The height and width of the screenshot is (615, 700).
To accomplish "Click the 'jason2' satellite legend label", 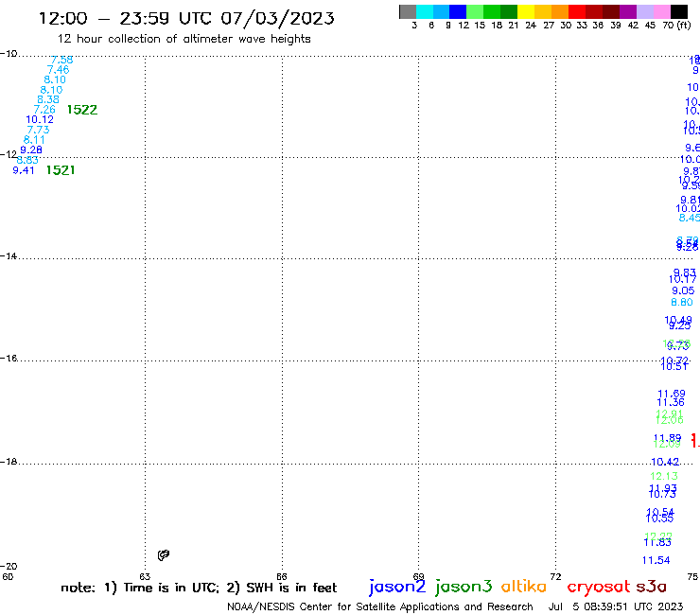I will 397,587.
